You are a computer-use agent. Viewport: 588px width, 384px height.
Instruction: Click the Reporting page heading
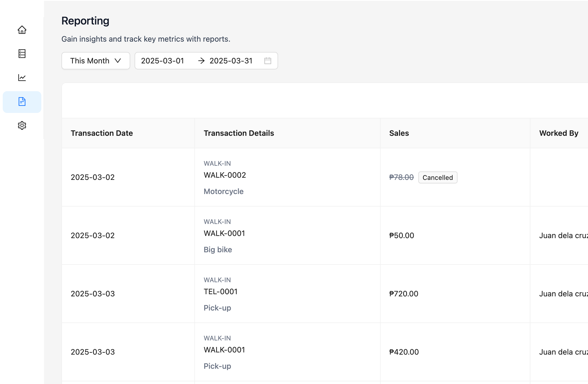tap(85, 21)
